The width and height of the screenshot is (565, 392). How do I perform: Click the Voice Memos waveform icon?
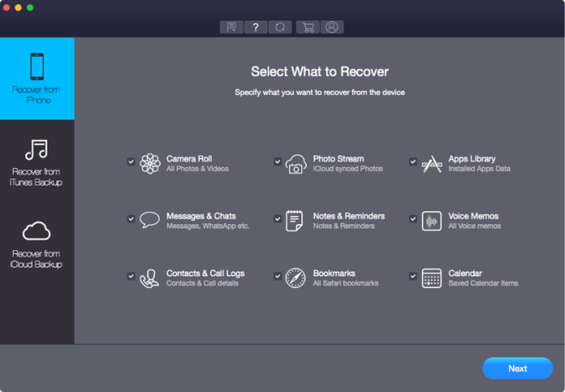point(432,221)
